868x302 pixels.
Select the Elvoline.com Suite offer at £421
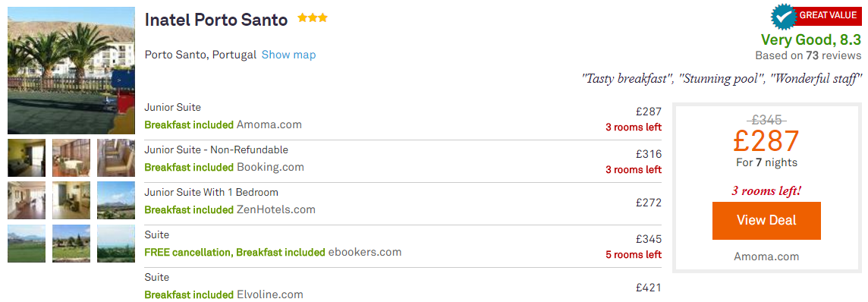403,285
